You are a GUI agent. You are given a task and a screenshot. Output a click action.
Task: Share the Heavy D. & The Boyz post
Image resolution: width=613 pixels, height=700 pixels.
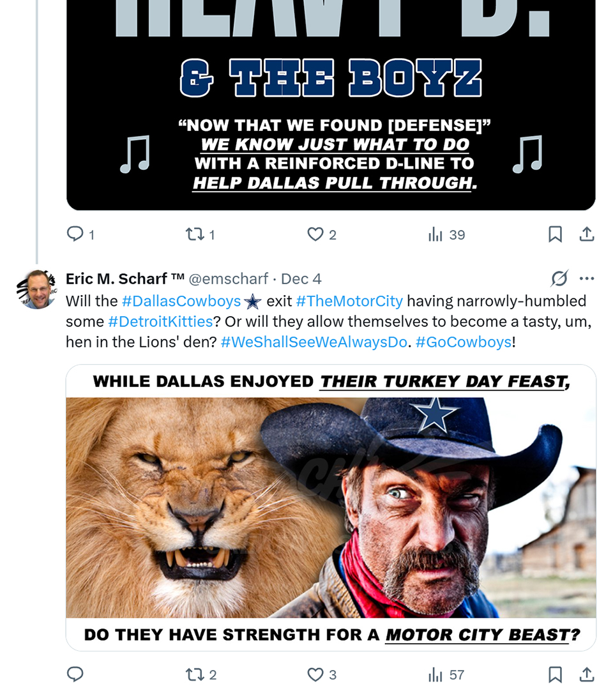[x=587, y=234]
